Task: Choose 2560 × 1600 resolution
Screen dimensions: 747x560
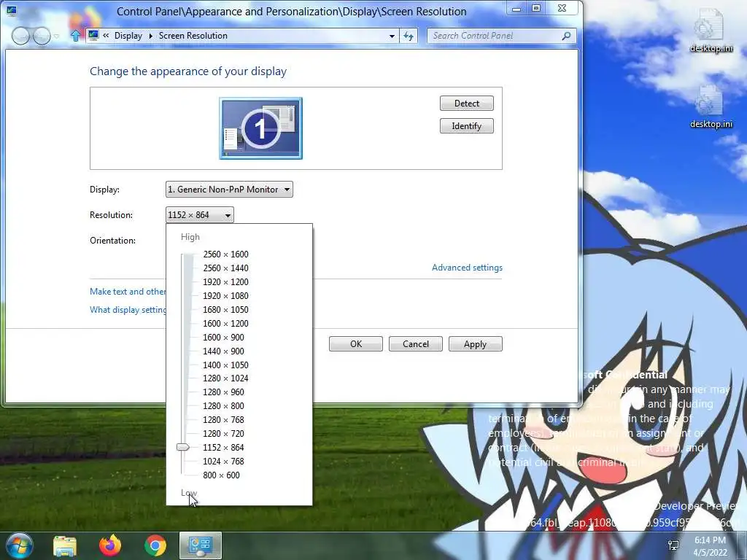Action: click(226, 254)
